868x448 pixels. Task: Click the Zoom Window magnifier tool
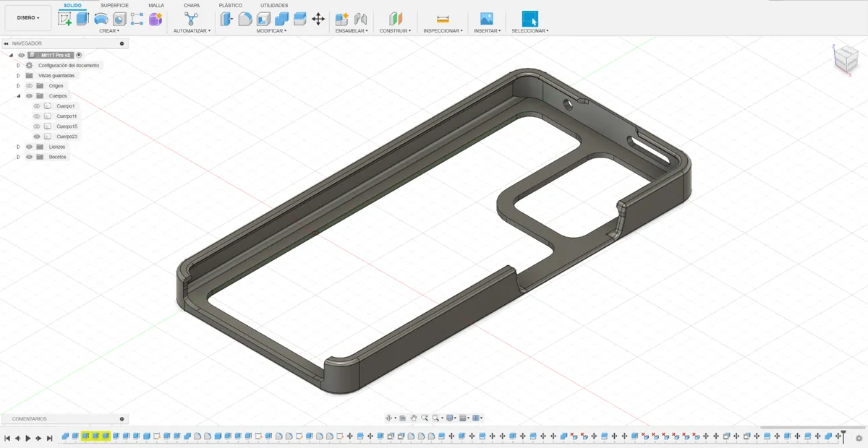(436, 418)
